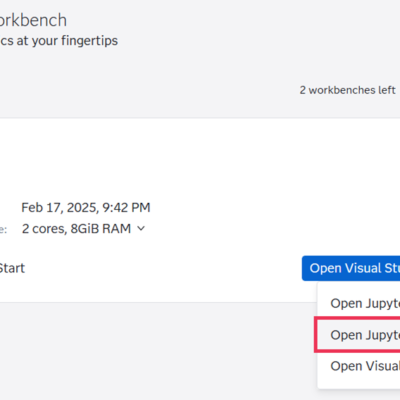Click the Workbench page heading
The width and height of the screenshot is (400, 400).
[x=33, y=20]
